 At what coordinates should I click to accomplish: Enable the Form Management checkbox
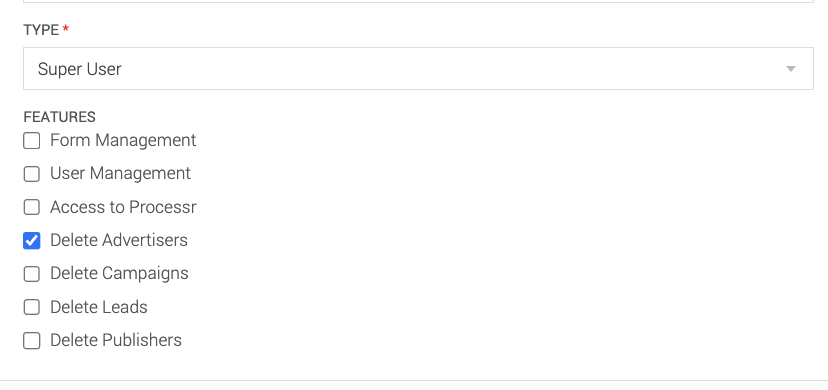(32, 141)
